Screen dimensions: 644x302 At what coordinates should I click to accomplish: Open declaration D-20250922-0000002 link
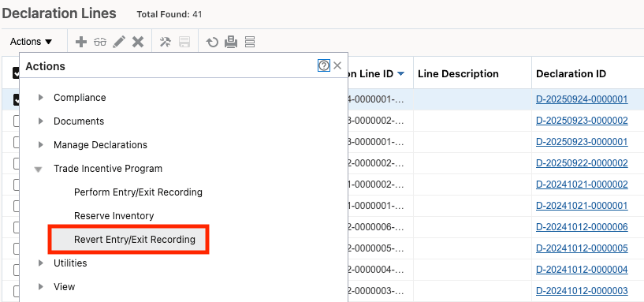(x=582, y=163)
